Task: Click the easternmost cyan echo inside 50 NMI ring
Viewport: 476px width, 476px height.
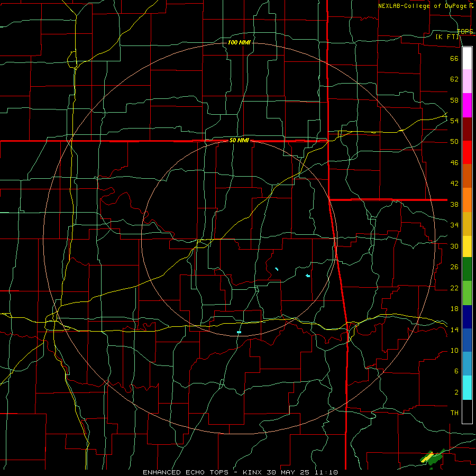Action: click(308, 276)
